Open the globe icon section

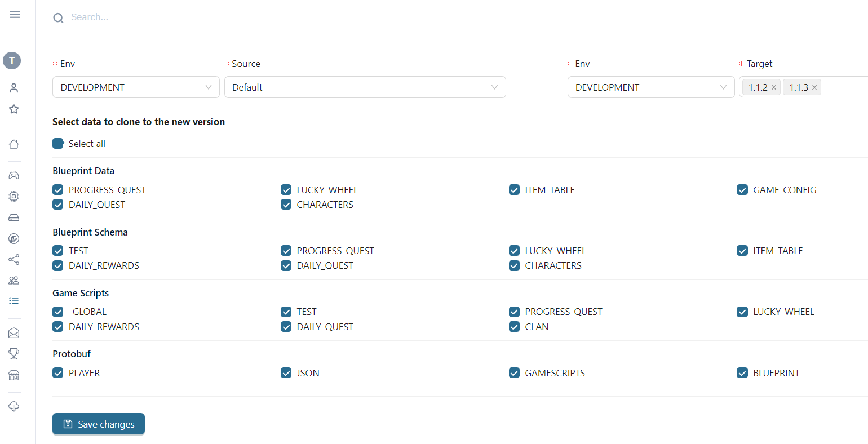coord(14,239)
